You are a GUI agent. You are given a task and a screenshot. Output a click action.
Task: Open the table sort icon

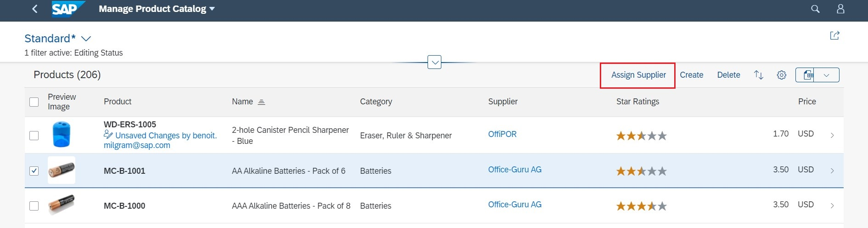click(759, 75)
